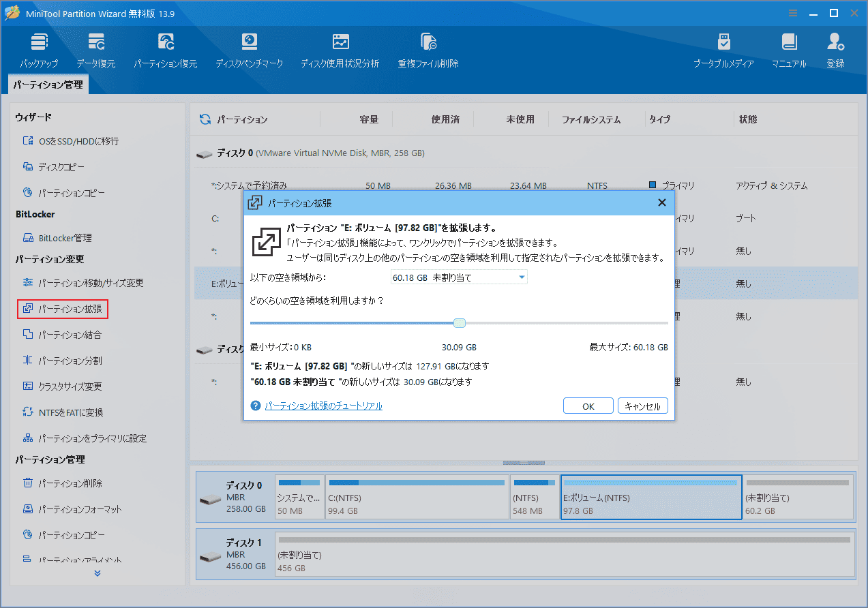Open クラスタサイズ変更 option
Viewport: 868px width, 608px height.
(x=63, y=386)
